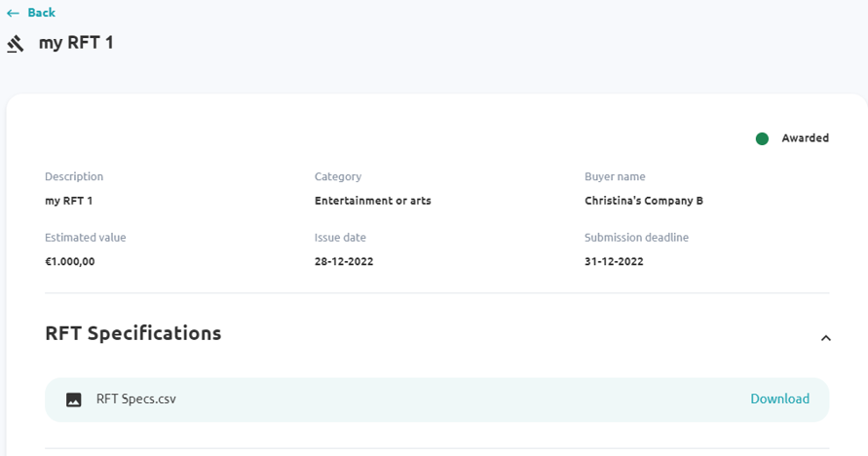
Task: Click the back arrow icon
Action: [14, 13]
